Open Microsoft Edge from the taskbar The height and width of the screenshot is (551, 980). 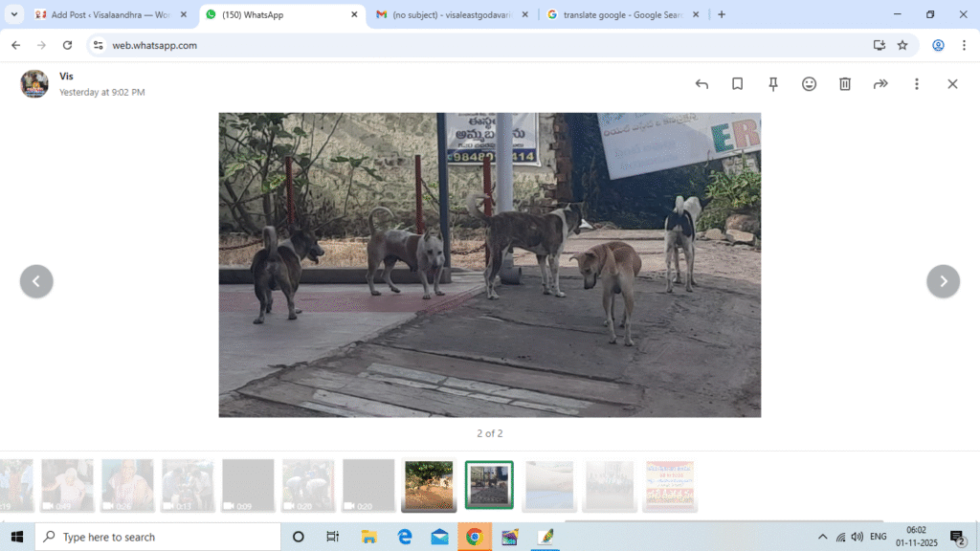[x=405, y=537]
